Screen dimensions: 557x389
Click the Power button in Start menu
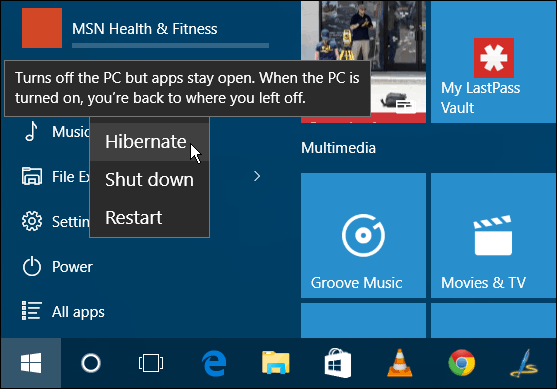pos(58,266)
